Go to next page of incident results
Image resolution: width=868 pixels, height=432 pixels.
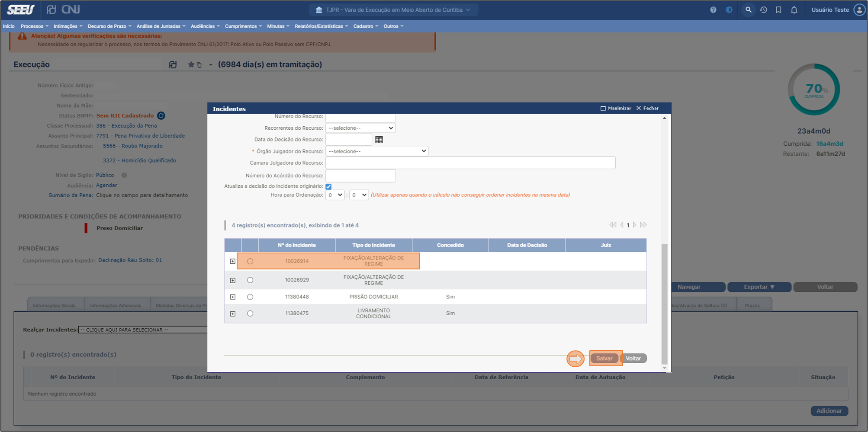tap(635, 225)
